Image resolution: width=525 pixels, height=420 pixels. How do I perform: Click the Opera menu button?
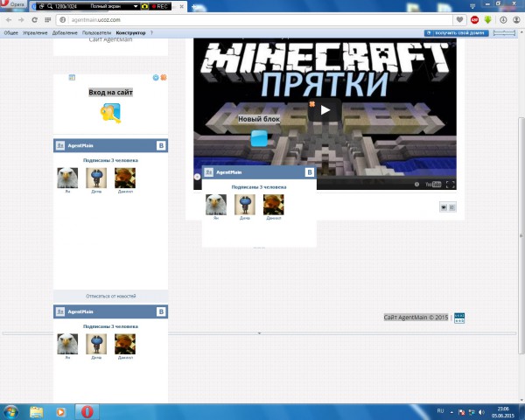point(12,4)
